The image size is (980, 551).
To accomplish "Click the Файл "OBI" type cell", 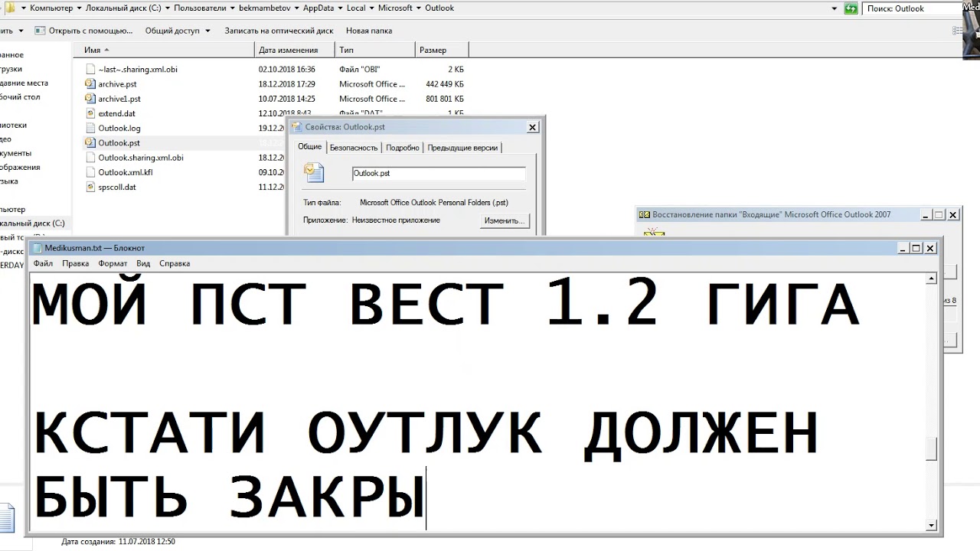I will click(359, 69).
